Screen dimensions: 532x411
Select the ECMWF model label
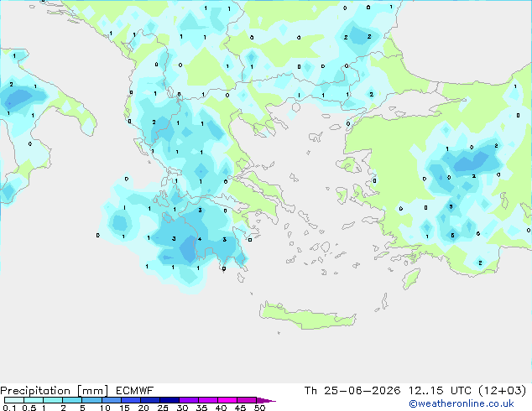pyautogui.click(x=135, y=391)
